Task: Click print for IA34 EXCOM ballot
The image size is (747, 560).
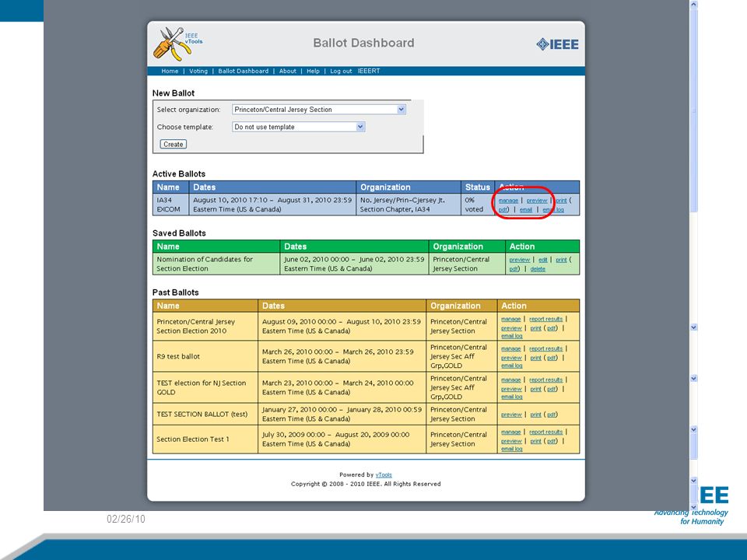Action: click(561, 201)
